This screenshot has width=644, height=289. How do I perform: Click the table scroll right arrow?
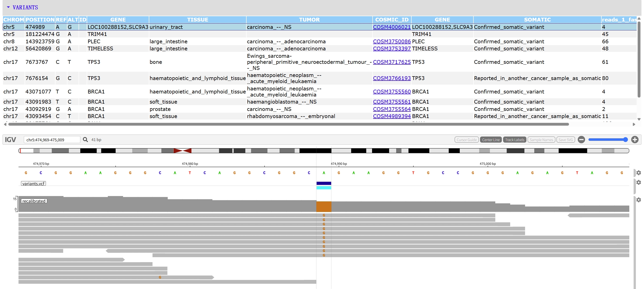pyautogui.click(x=634, y=124)
